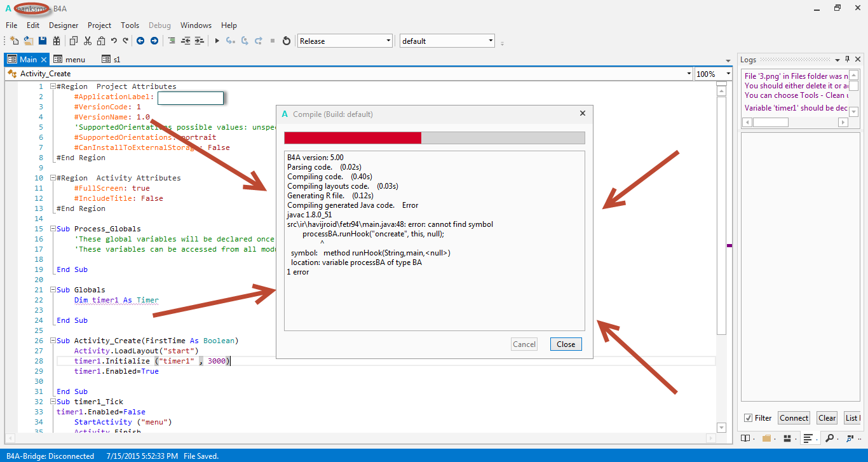Image resolution: width=868 pixels, height=462 pixels.
Task: Click the Navigate Forward arrow icon
Action: [x=154, y=41]
